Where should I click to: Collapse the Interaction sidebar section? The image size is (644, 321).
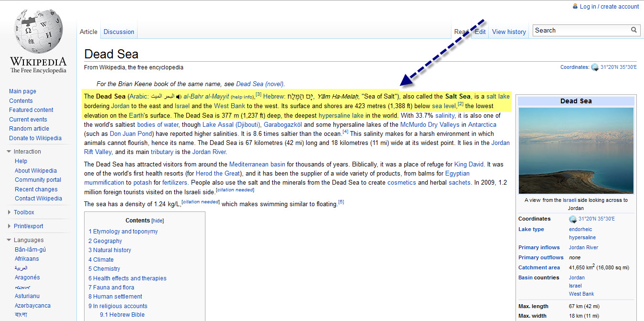pyautogui.click(x=9, y=152)
